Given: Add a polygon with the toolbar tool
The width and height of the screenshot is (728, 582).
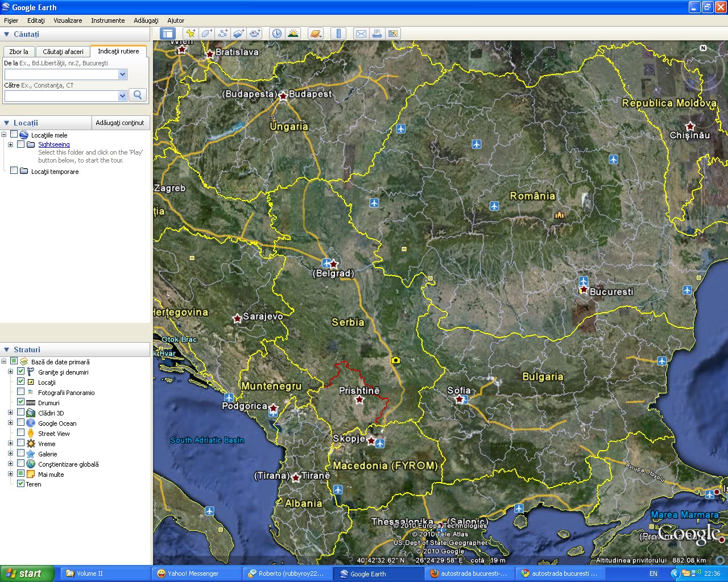Looking at the screenshot, I should [206, 34].
